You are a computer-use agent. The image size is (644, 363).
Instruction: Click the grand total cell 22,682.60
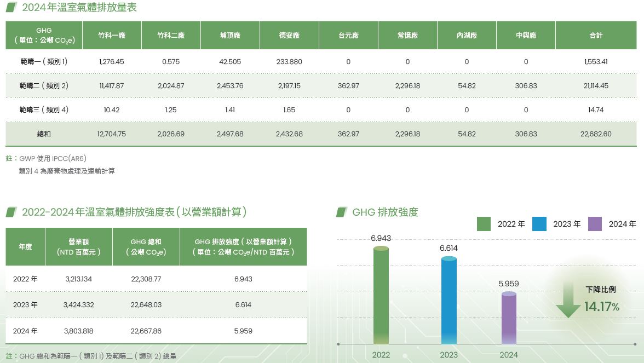(596, 134)
